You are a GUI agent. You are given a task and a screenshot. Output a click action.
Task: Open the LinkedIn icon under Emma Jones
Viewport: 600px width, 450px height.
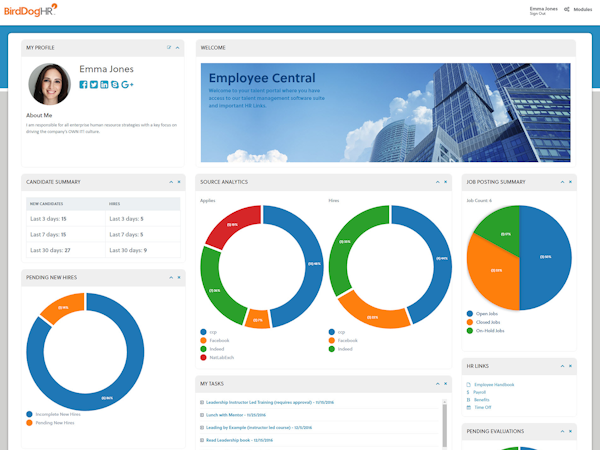point(105,85)
